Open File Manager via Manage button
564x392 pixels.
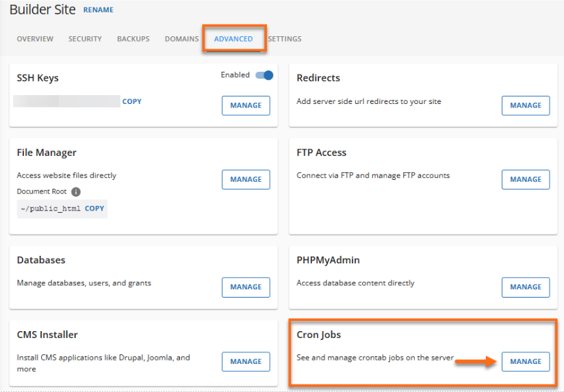[246, 179]
